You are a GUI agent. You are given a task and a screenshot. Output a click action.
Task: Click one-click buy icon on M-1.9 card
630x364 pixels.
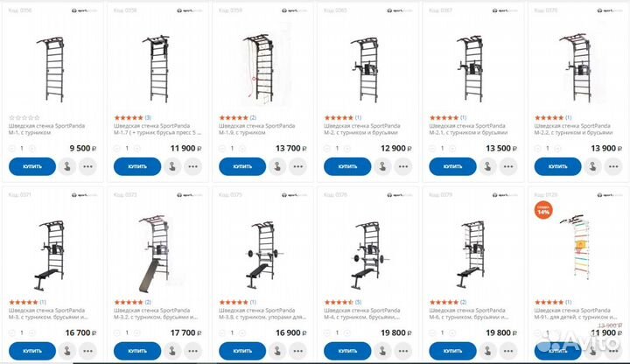[278, 166]
